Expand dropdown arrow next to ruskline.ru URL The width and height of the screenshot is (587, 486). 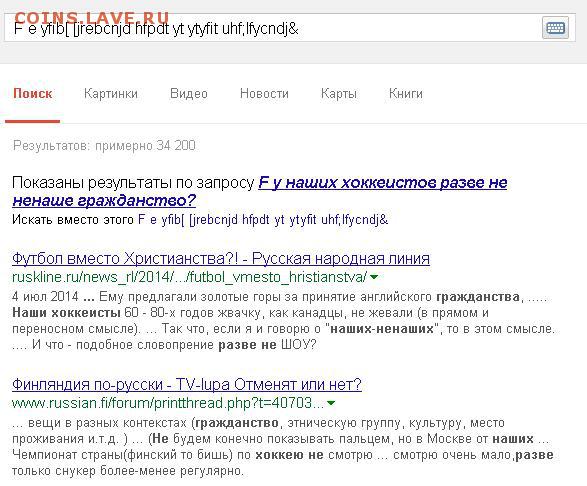point(374,277)
